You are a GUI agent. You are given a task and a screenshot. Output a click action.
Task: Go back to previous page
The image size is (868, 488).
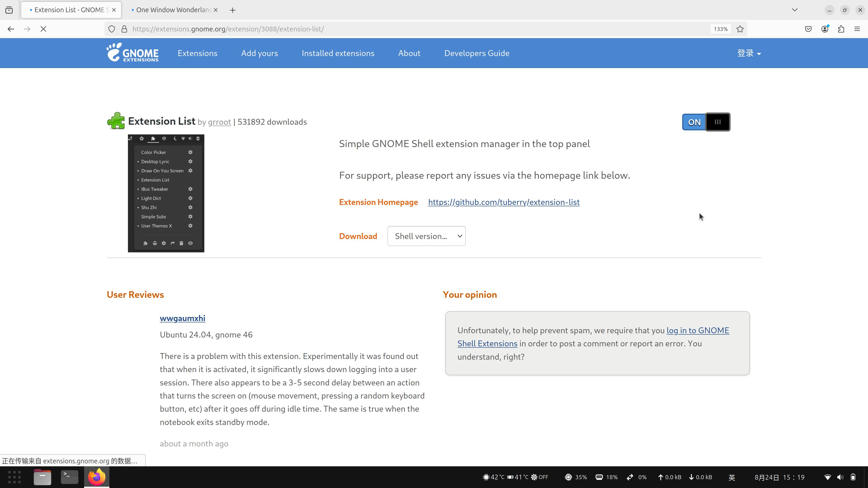click(x=11, y=29)
